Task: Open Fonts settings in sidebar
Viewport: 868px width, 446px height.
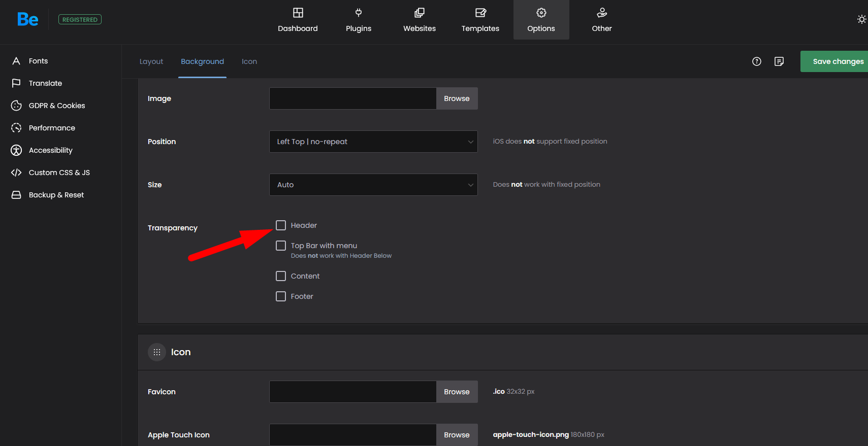Action: click(38, 61)
